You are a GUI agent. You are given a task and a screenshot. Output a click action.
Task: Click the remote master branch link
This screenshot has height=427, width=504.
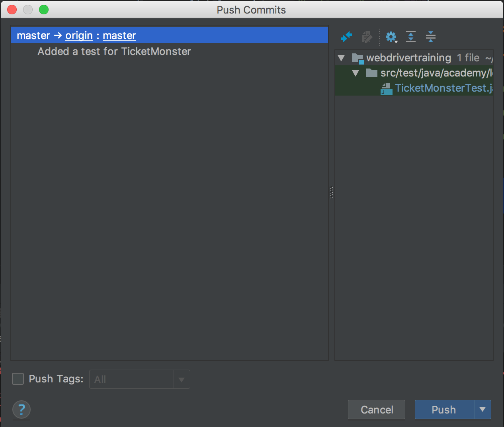coord(119,35)
